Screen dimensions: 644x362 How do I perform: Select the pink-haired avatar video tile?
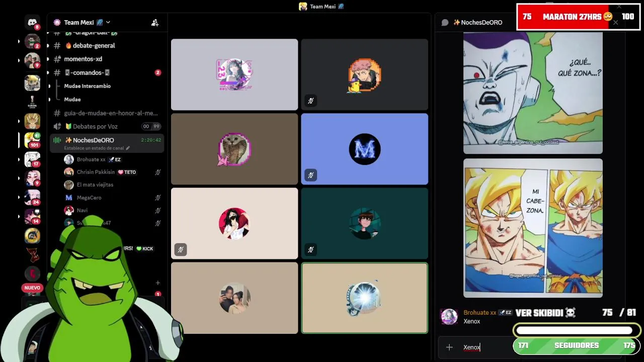coord(365,74)
